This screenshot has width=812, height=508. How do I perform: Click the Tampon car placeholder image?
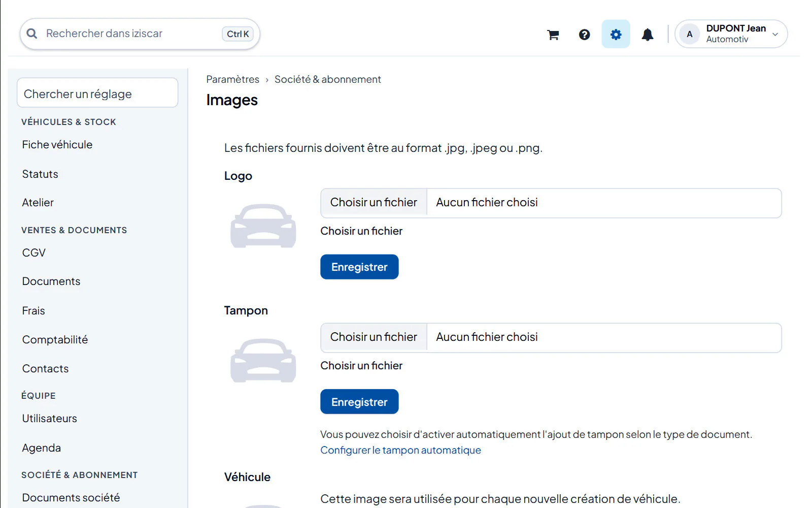263,360
